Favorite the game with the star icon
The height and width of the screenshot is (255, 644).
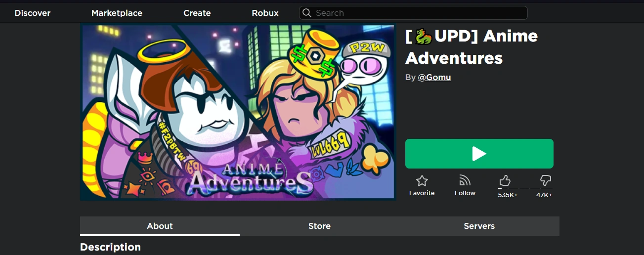422,180
